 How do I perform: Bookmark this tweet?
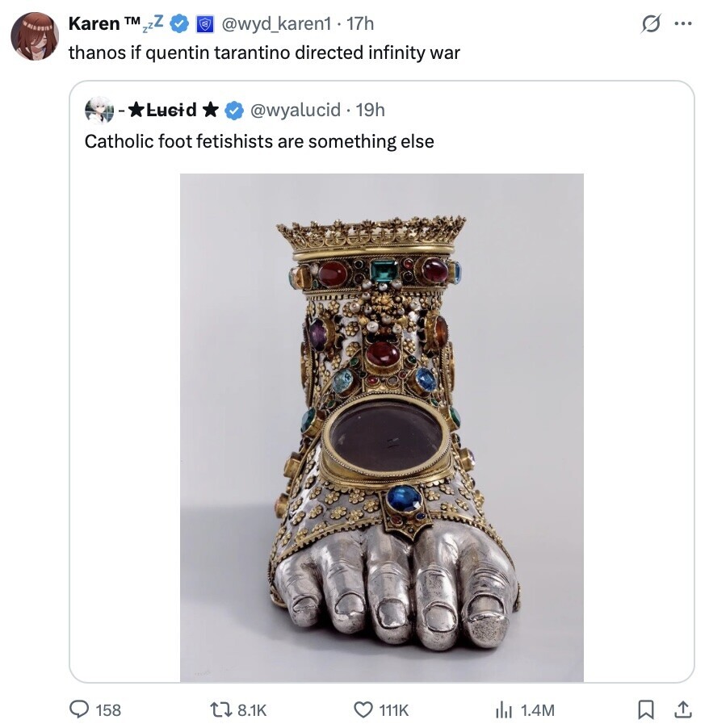click(646, 709)
